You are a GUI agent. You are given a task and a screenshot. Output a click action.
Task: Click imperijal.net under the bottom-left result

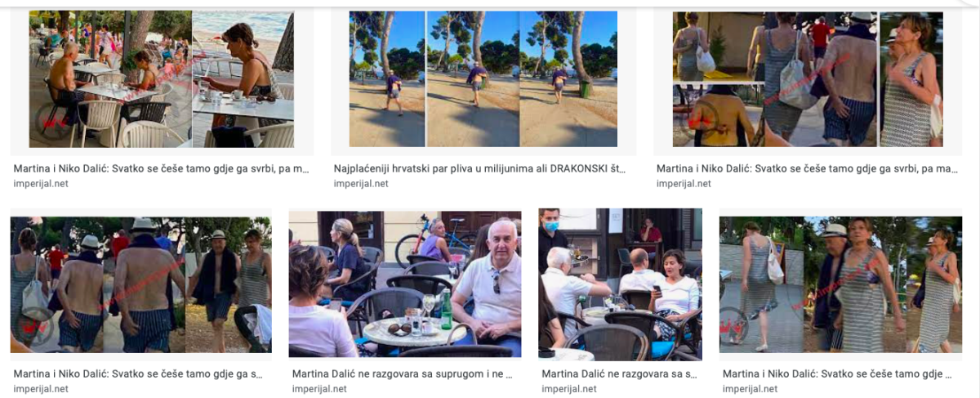41,389
